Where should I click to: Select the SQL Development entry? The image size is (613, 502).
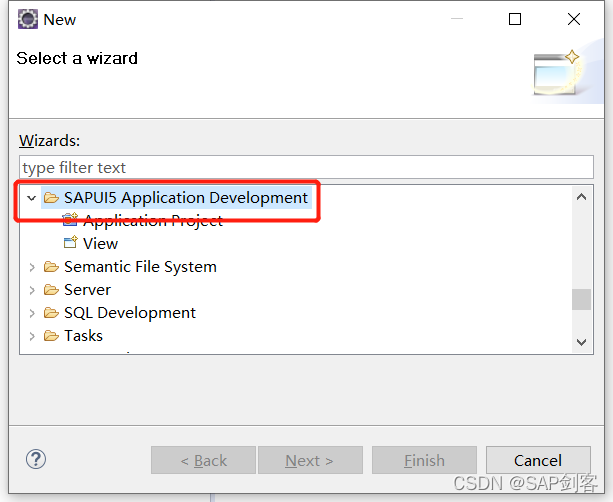point(130,313)
